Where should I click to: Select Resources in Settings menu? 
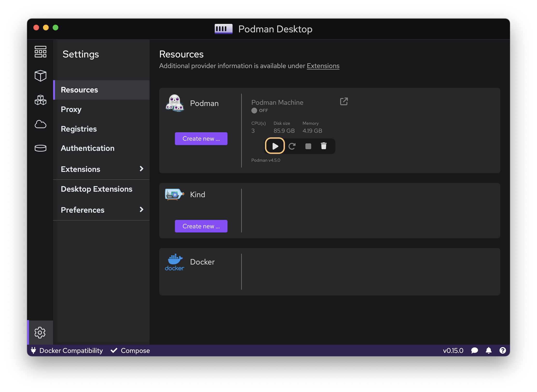pos(101,90)
